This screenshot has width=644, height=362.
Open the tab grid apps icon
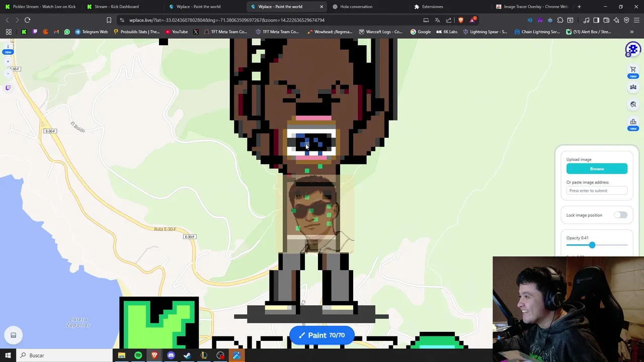coord(9,32)
